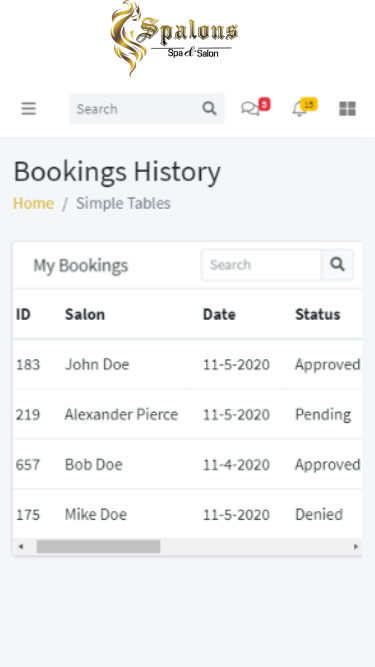Focus the My Bookings search field
This screenshot has width=375, height=667.
(261, 265)
